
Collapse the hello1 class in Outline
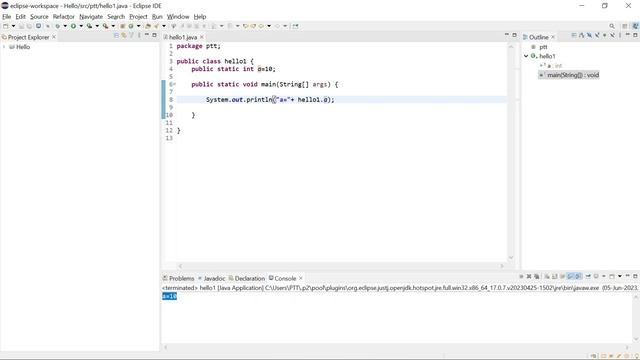tap(526, 56)
